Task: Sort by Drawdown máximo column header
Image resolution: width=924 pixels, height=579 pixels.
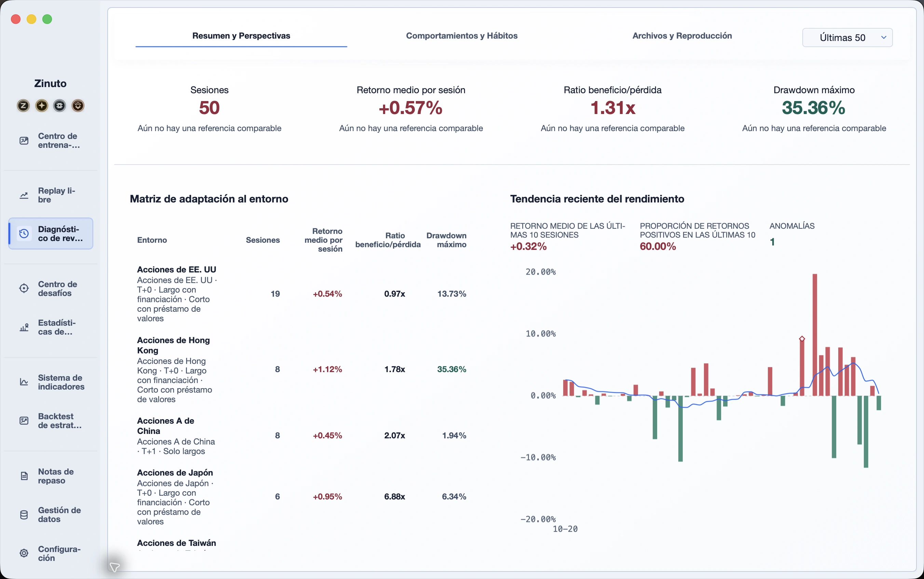Action: pos(447,240)
